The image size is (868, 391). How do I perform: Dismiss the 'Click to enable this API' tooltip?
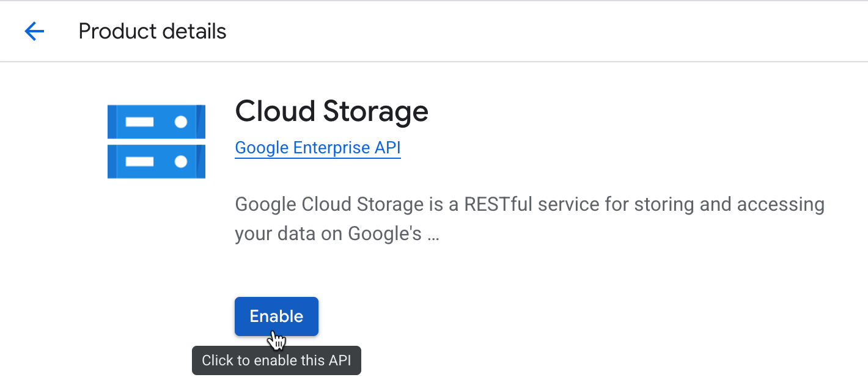[x=276, y=360]
